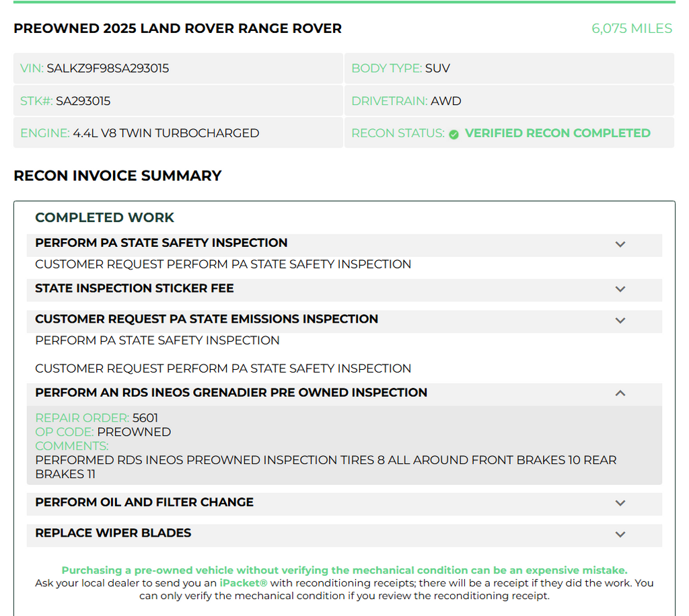Image resolution: width=689 pixels, height=616 pixels.
Task: Click the Recon Invoice Summary heading
Action: tap(117, 176)
